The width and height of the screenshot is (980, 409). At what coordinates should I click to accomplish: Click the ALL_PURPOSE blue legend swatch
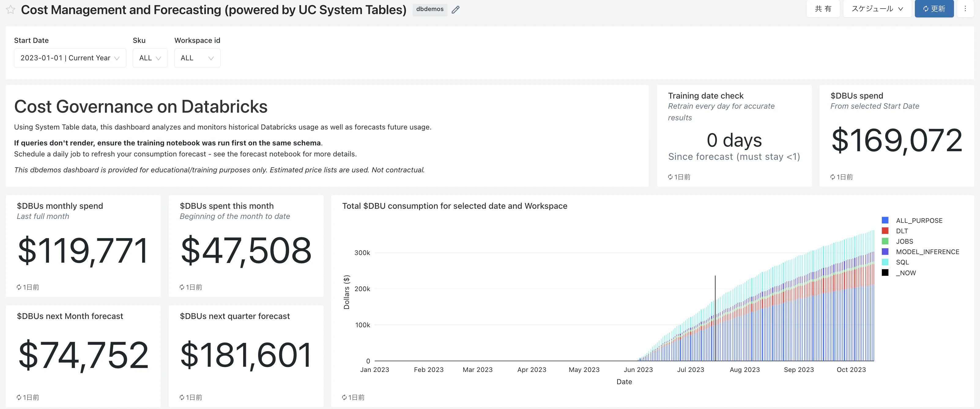click(x=885, y=220)
